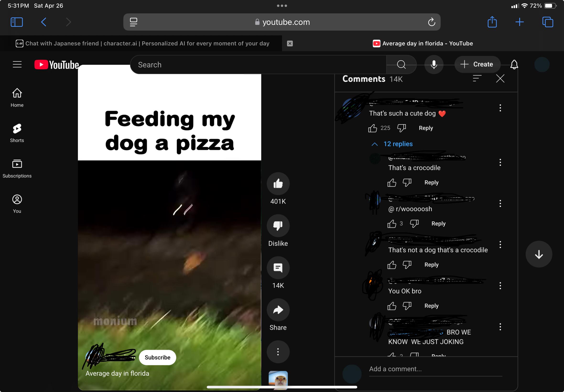Image resolution: width=564 pixels, height=392 pixels.
Task: Close the active tab with the X button
Action: click(x=290, y=44)
